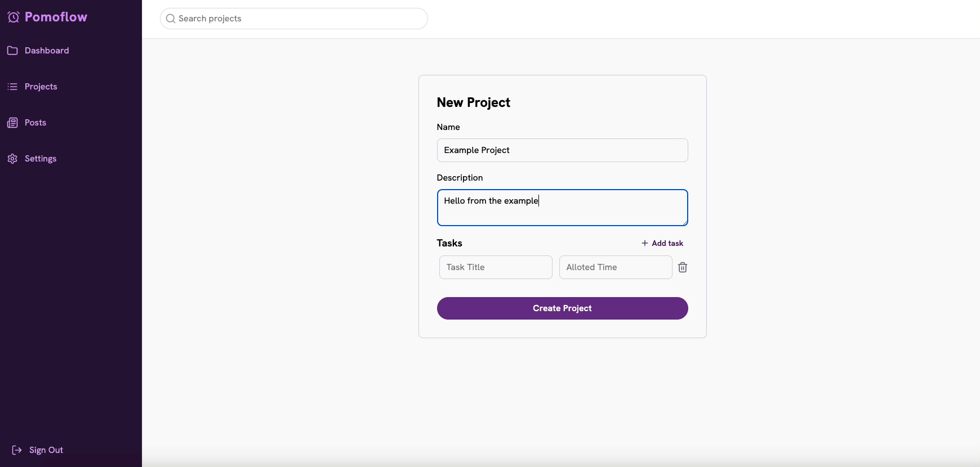Click the Add task text link

[667, 243]
